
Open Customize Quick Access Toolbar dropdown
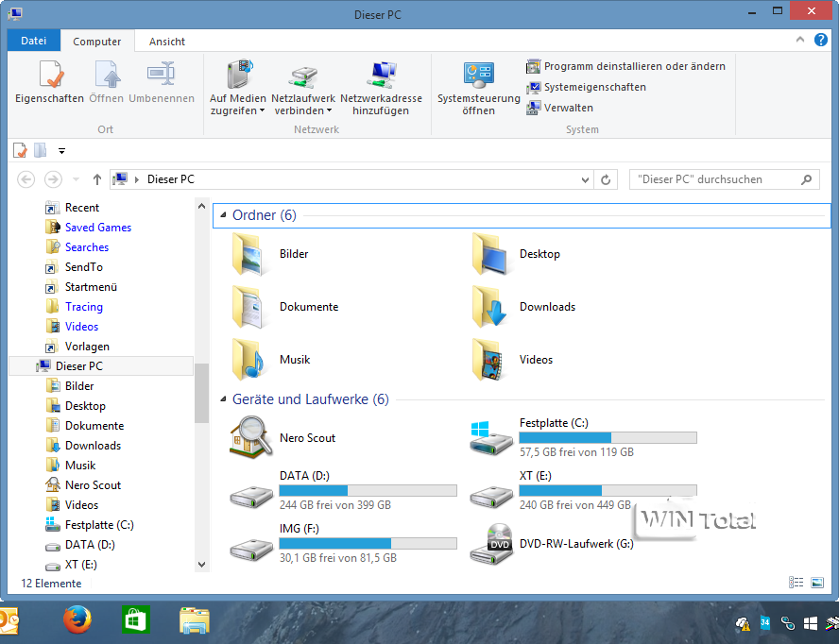click(x=62, y=151)
